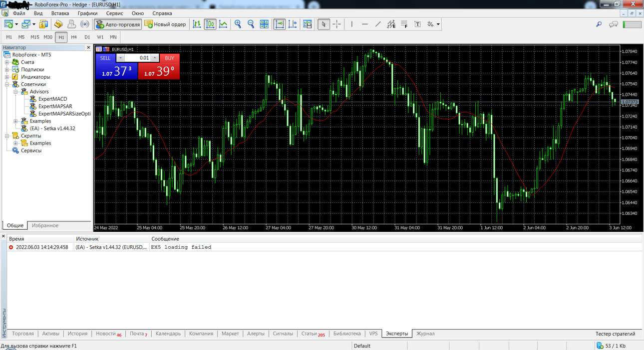Switch to Избранное navigator tab
Viewport: 644px width, 350px height.
(45, 225)
